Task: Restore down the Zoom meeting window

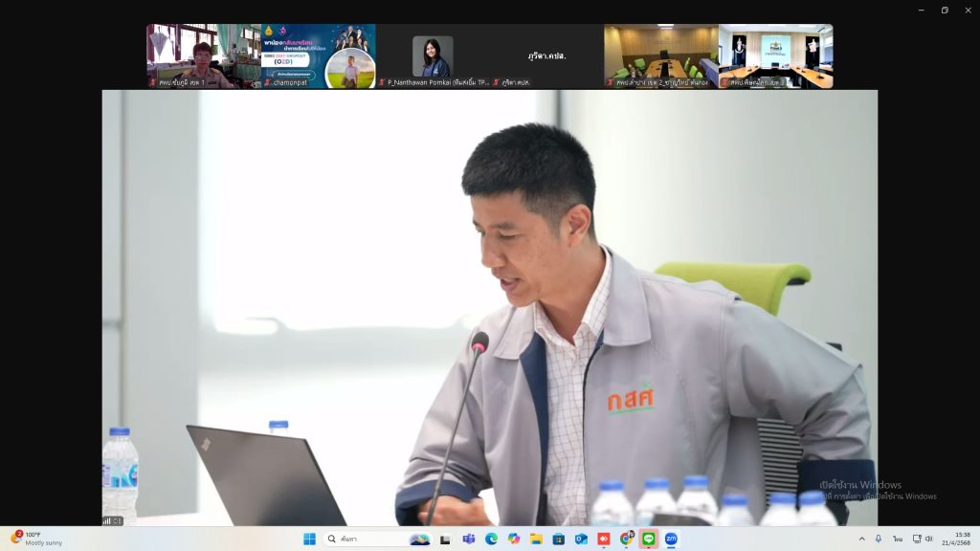Action: (x=945, y=10)
